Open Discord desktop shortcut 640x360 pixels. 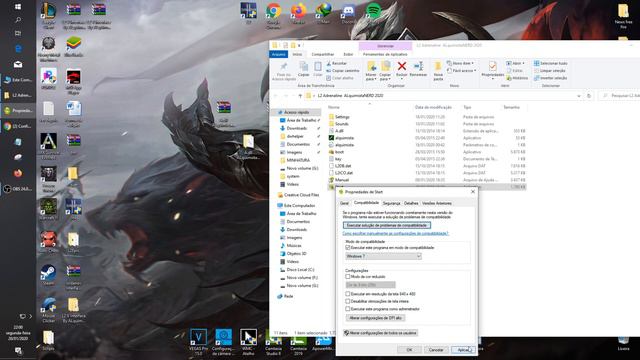point(348,13)
